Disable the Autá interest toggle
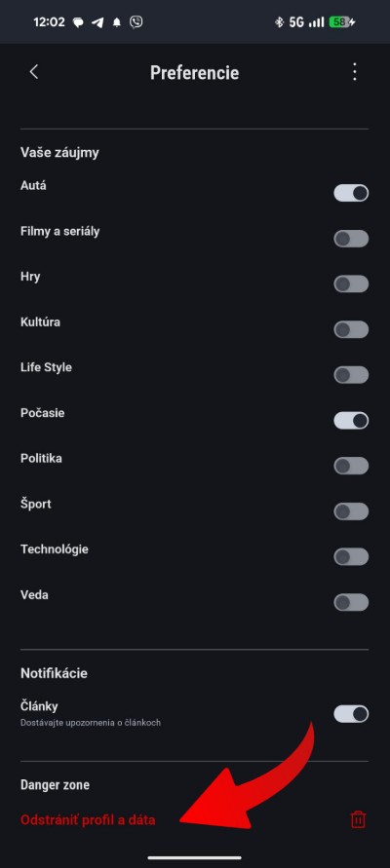The height and width of the screenshot is (868, 390). pos(351,193)
